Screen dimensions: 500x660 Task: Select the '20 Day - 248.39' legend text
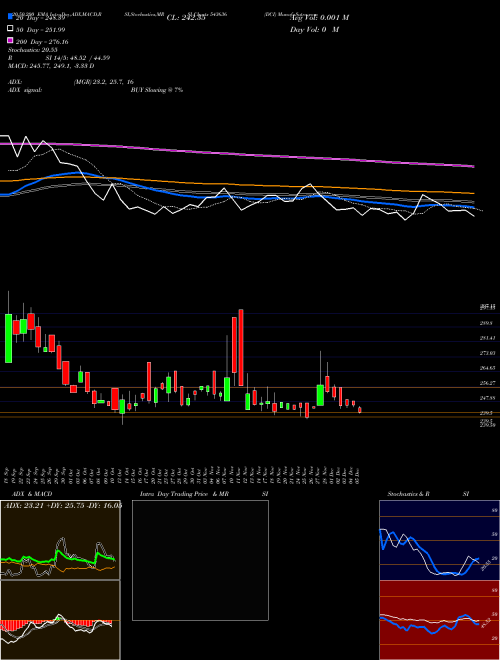(40, 18)
